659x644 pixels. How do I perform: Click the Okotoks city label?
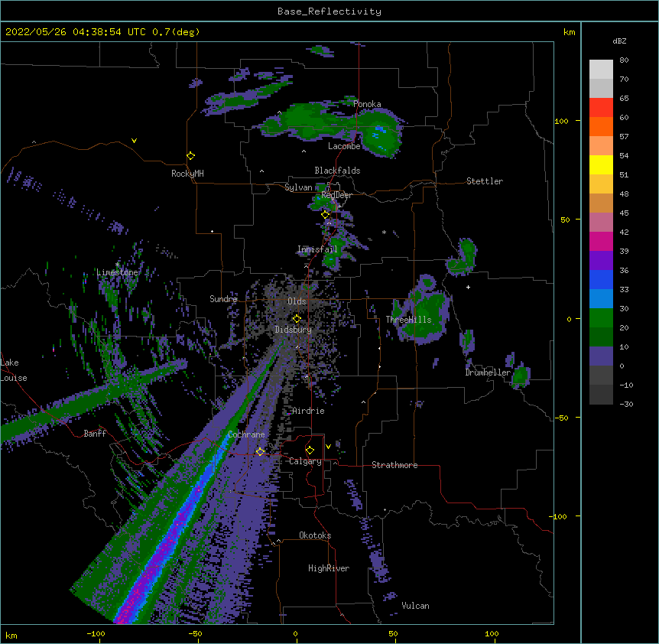coord(315,535)
